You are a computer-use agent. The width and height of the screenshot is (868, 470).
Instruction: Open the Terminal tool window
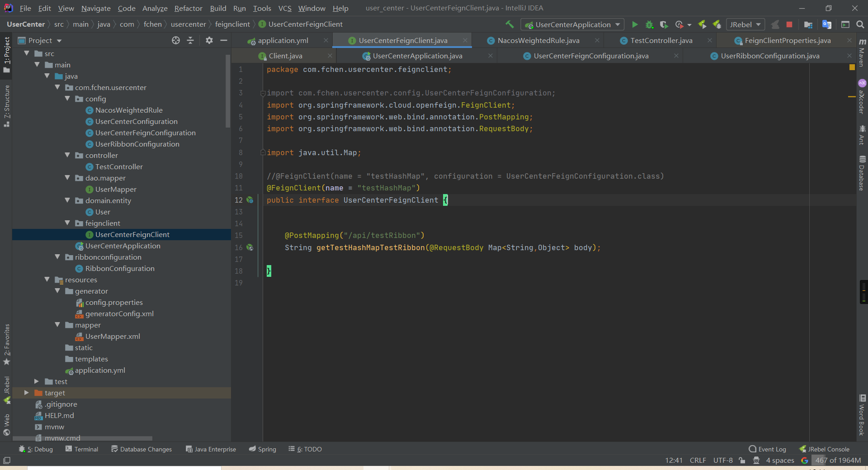82,449
